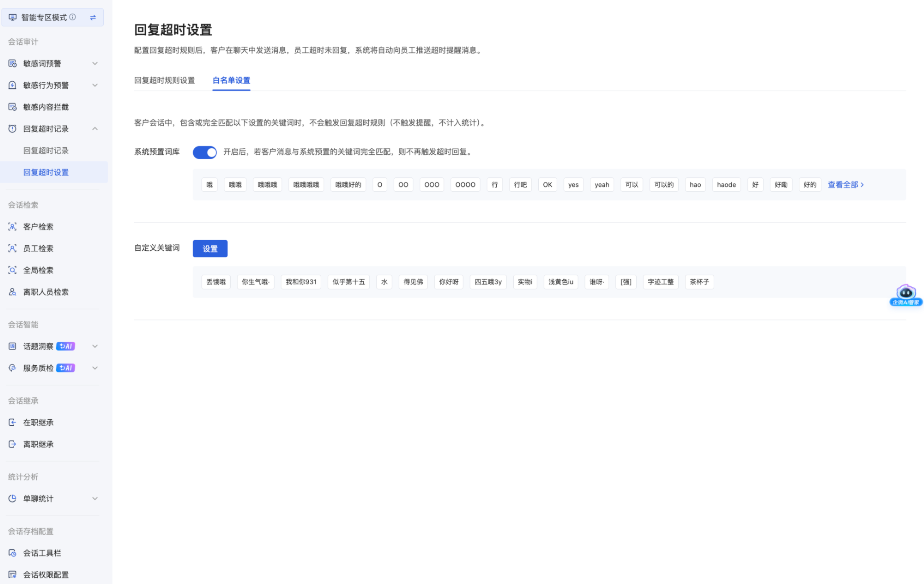Click the 话题洞察 AI badge
Screen dimensions: 924x584
[x=66, y=346]
